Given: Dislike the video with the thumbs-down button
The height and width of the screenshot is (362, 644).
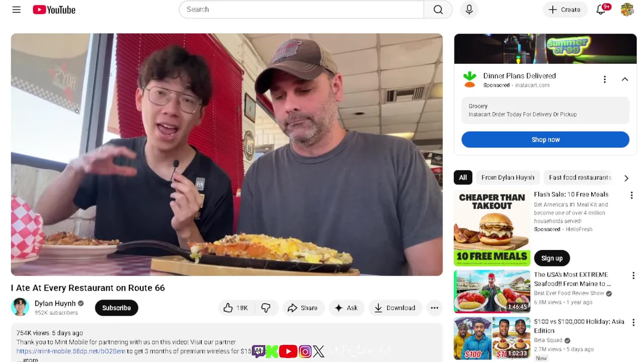Looking at the screenshot, I should click(x=266, y=308).
